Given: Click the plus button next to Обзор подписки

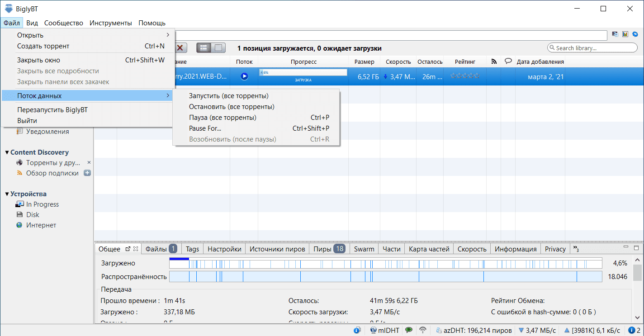Looking at the screenshot, I should [x=87, y=173].
